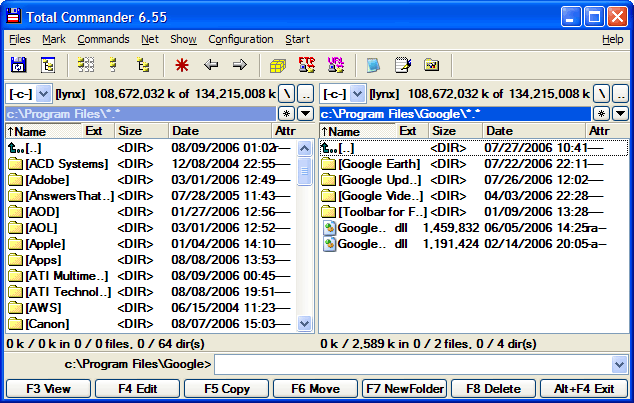Go forward with the right arrow icon
This screenshot has width=634, height=403.
coord(239,65)
